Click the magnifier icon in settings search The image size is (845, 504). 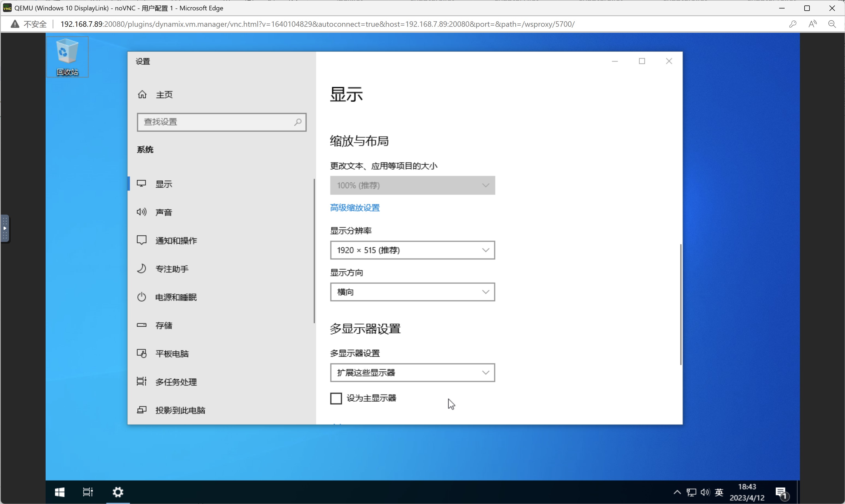[297, 122]
